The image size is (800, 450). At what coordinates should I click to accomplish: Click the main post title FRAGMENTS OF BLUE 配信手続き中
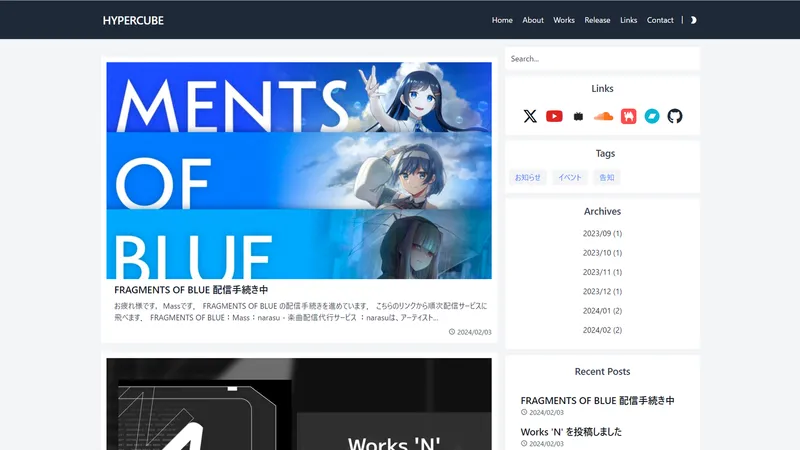pos(191,290)
